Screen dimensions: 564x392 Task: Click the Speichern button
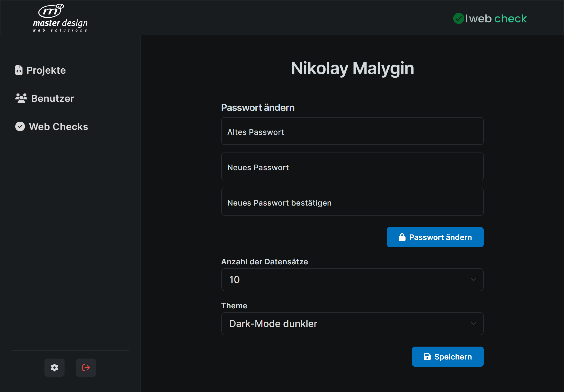click(x=447, y=357)
